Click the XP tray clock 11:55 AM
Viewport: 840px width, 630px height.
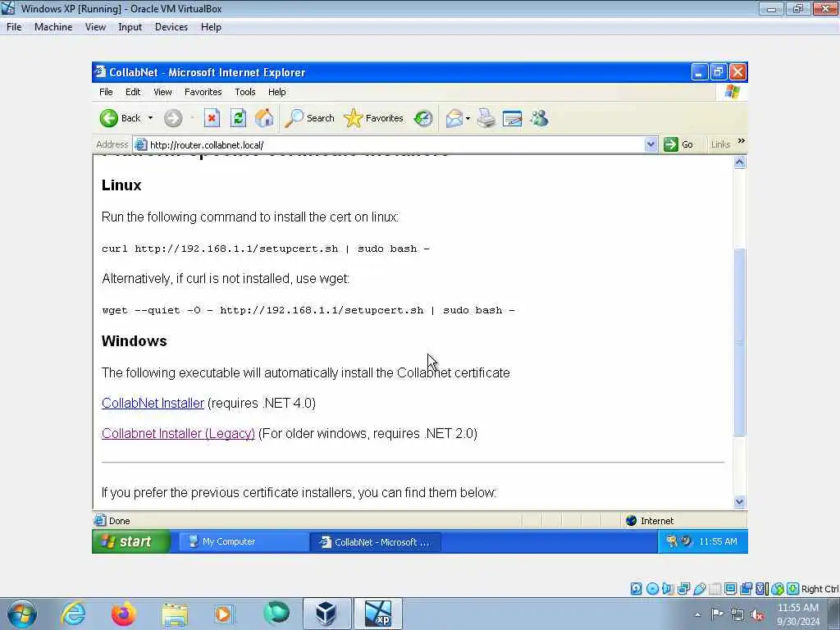[x=718, y=541]
